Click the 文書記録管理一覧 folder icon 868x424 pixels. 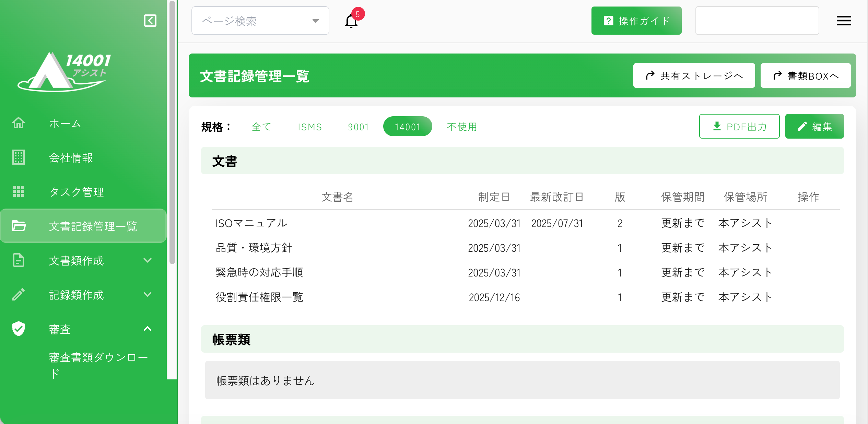click(19, 226)
